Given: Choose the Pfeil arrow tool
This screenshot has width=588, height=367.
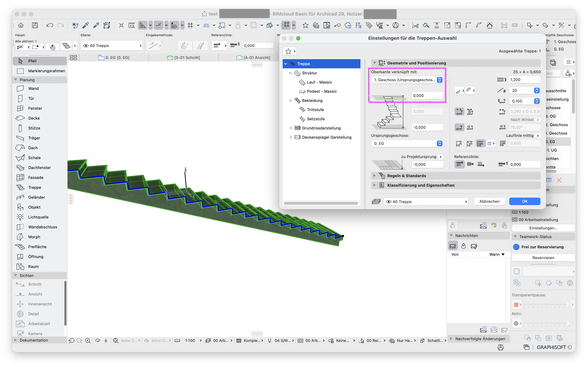Looking at the screenshot, I should click(40, 61).
